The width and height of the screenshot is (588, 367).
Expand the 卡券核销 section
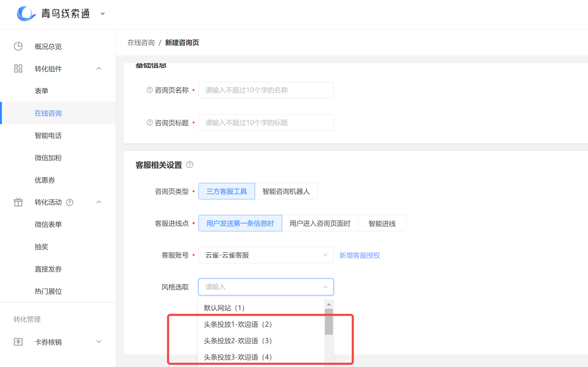click(99, 341)
